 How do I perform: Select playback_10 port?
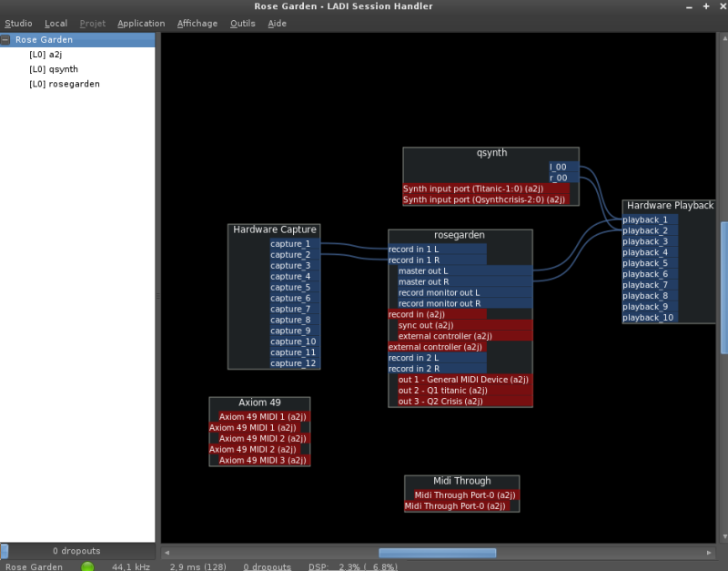[x=650, y=318]
